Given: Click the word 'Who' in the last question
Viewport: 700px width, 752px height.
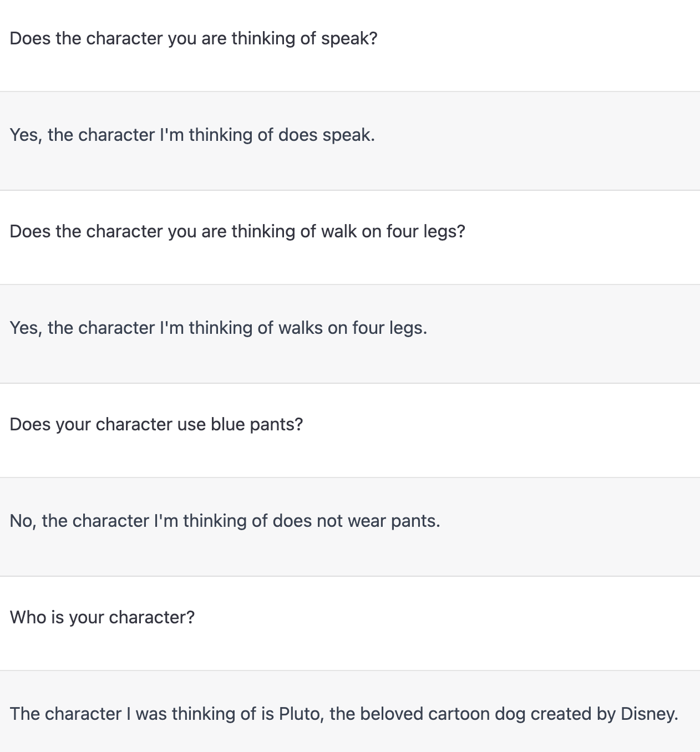Looking at the screenshot, I should (28, 618).
